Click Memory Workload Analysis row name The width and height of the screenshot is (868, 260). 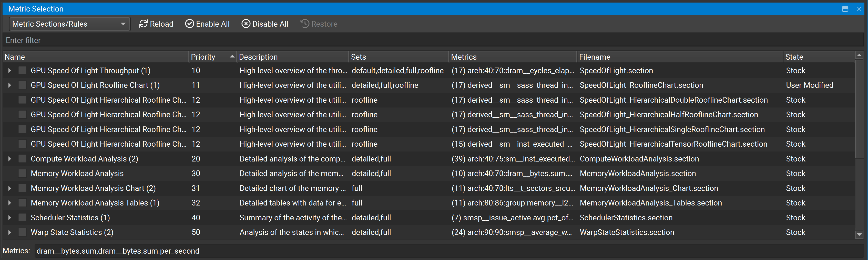click(77, 173)
